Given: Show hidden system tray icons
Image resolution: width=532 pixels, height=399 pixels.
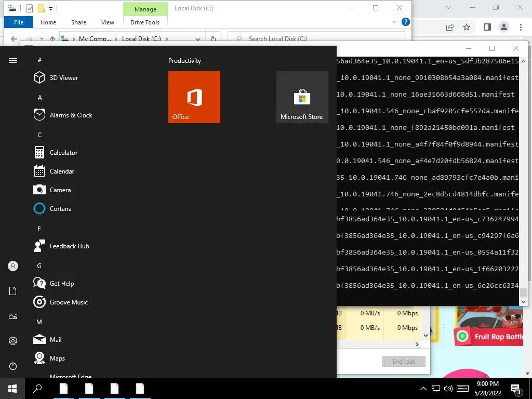Looking at the screenshot, I should click(x=423, y=389).
